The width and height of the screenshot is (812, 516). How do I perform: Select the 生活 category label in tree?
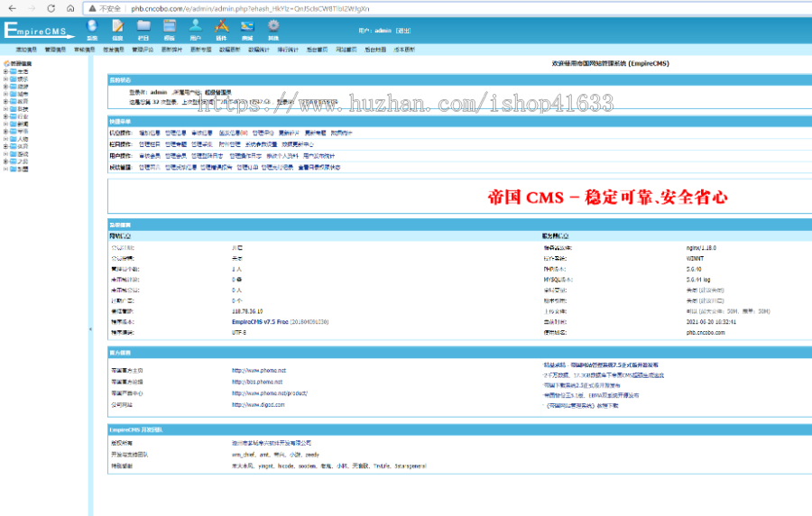pos(23,71)
